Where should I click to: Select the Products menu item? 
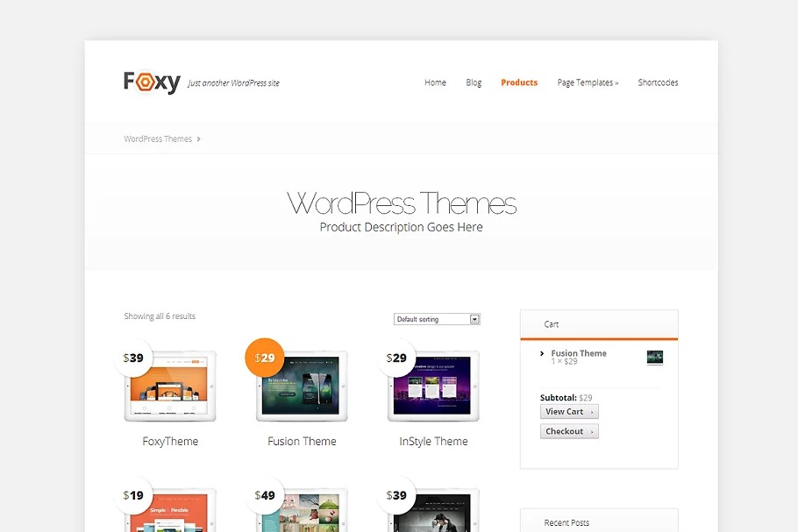coord(519,82)
